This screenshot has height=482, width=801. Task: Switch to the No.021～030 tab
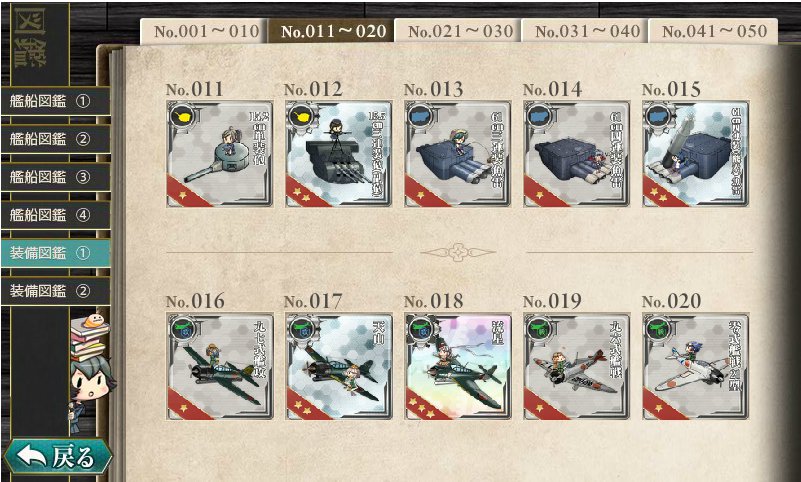click(458, 31)
